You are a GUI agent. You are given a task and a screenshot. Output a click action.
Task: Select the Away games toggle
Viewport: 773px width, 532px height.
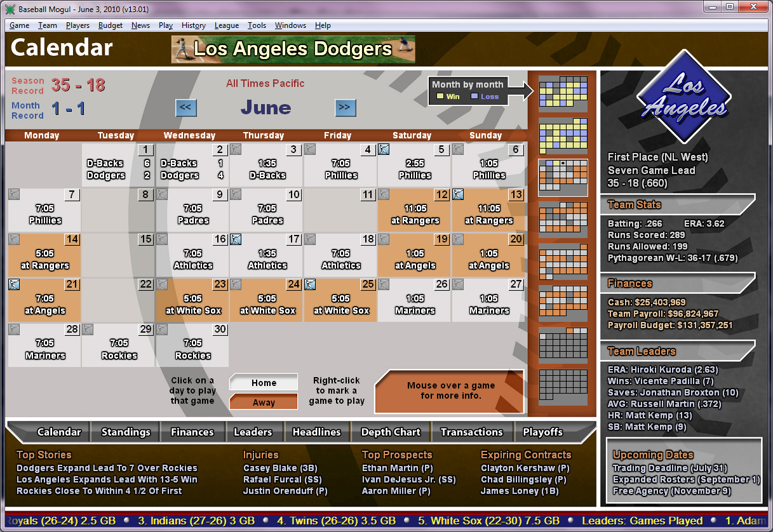pyautogui.click(x=263, y=401)
